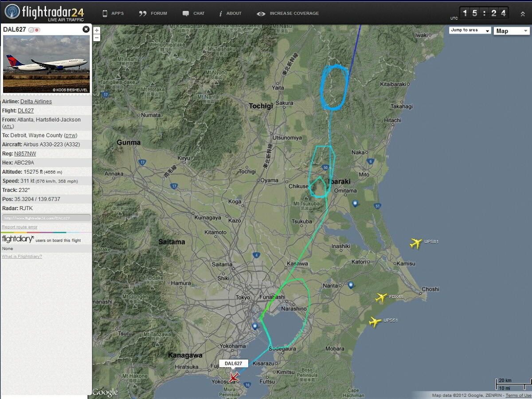Click the UTC clock display
Viewport: 532px width, 399px height.
484,13
